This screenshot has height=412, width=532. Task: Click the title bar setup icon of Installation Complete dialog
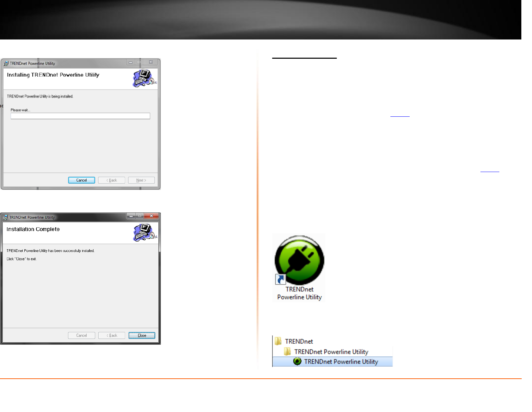(x=5, y=217)
